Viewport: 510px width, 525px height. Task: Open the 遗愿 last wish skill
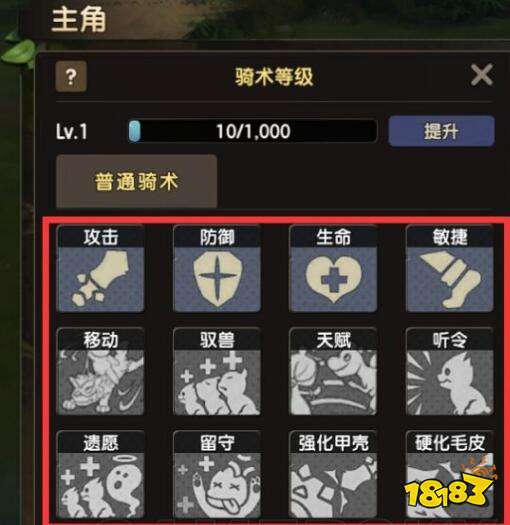coord(101,474)
